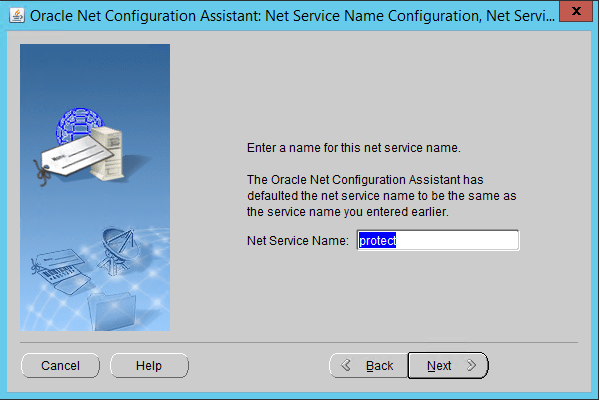The height and width of the screenshot is (400, 600).
Task: Proceed with the Next button
Action: point(448,366)
